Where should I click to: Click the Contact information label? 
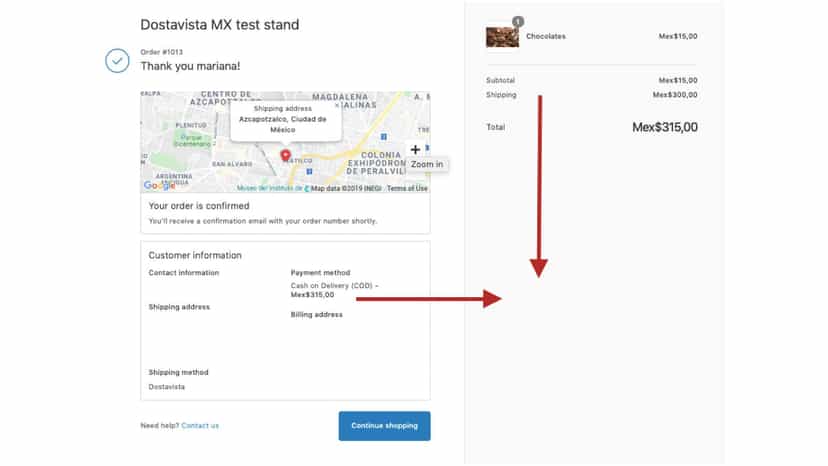(184, 273)
